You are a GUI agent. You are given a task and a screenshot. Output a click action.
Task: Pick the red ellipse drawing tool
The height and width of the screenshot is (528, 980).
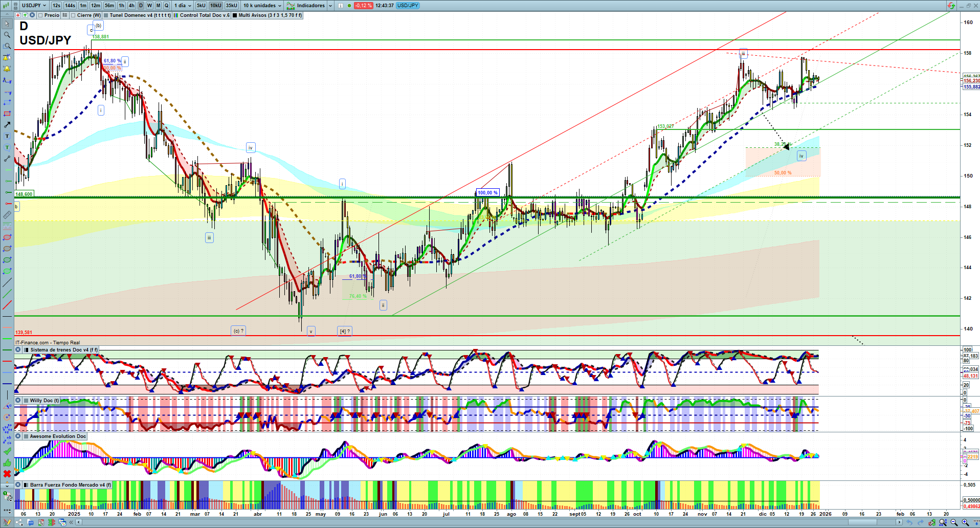[7, 237]
